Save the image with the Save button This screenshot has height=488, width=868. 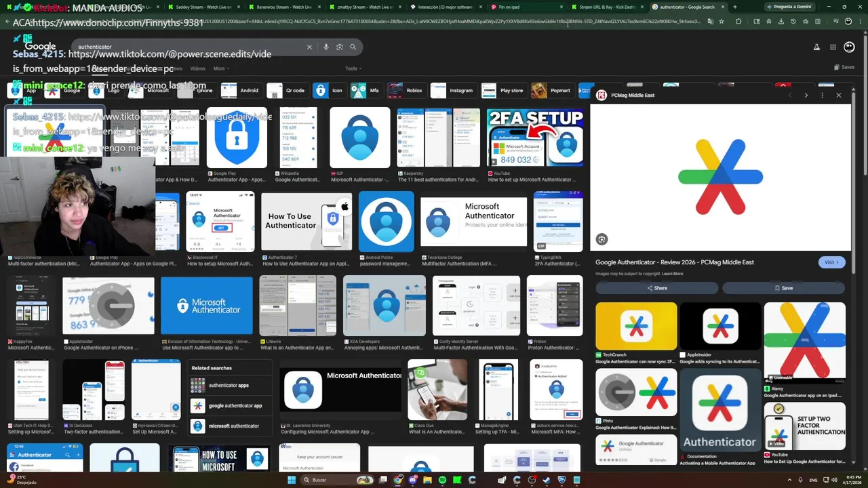783,288
